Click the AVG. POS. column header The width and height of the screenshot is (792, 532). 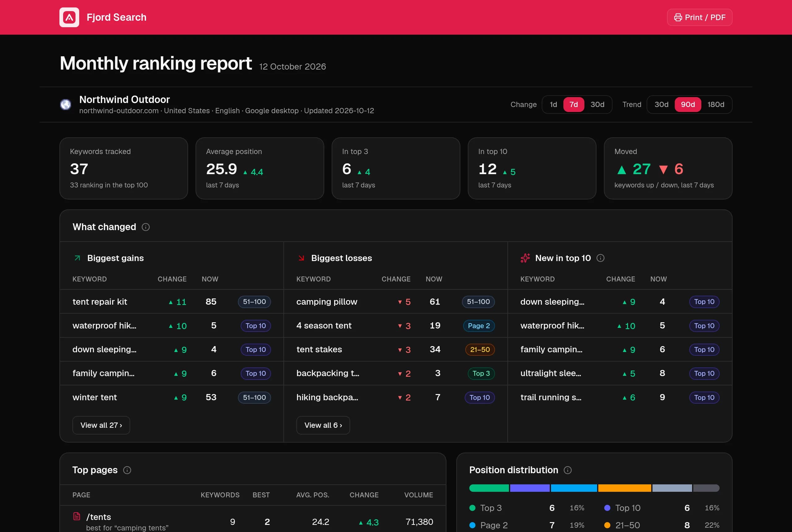pos(312,495)
